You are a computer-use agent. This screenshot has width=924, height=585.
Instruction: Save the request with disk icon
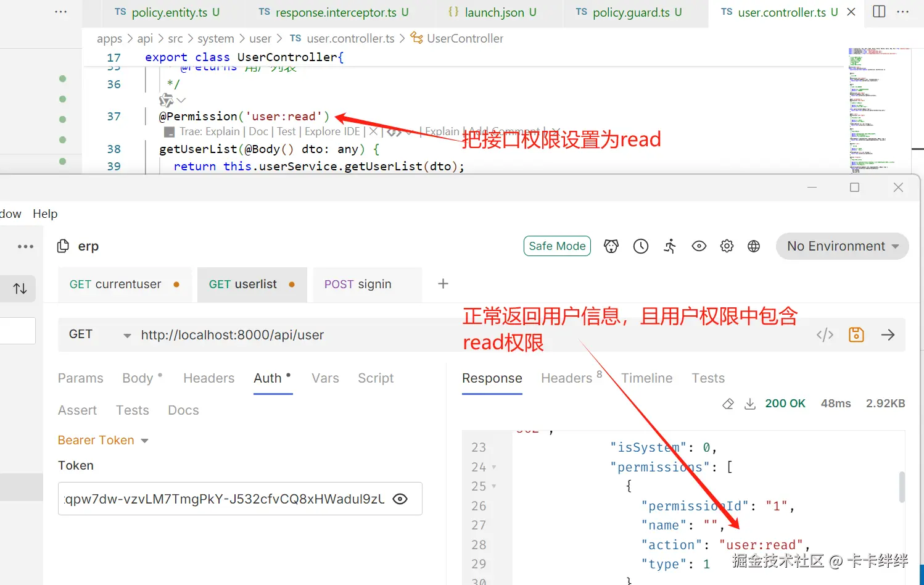pos(856,334)
